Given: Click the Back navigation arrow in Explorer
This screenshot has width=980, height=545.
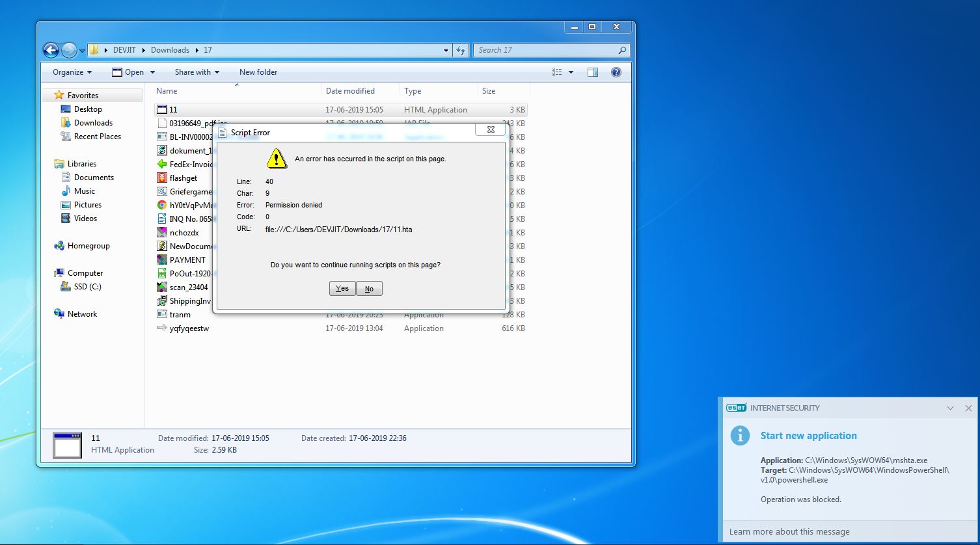Looking at the screenshot, I should (x=51, y=50).
